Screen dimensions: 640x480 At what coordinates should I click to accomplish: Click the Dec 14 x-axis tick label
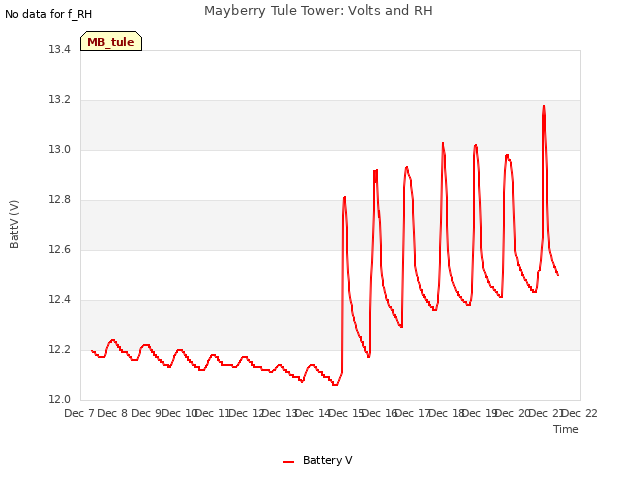click(x=313, y=413)
